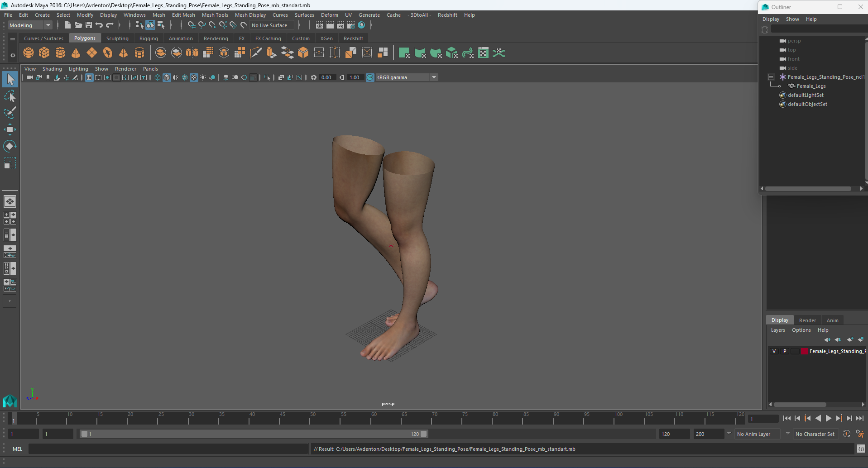Create a polygon torus from the shelf
Image resolution: width=868 pixels, height=468 pixels.
pyautogui.click(x=108, y=53)
